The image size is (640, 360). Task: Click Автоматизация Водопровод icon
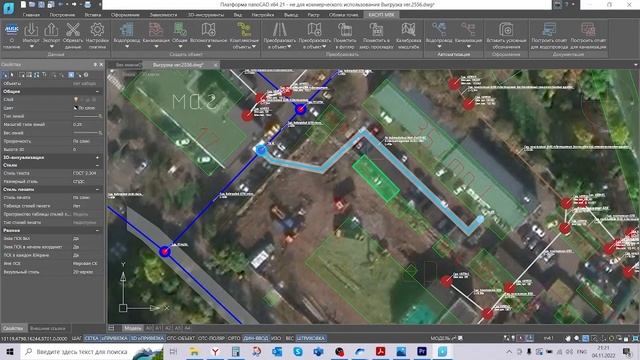pyautogui.click(x=439, y=30)
